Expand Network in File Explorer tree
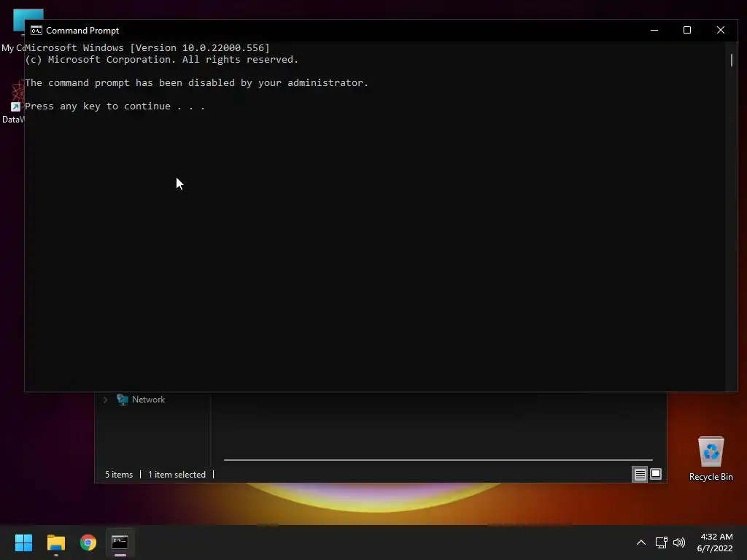 pos(105,400)
